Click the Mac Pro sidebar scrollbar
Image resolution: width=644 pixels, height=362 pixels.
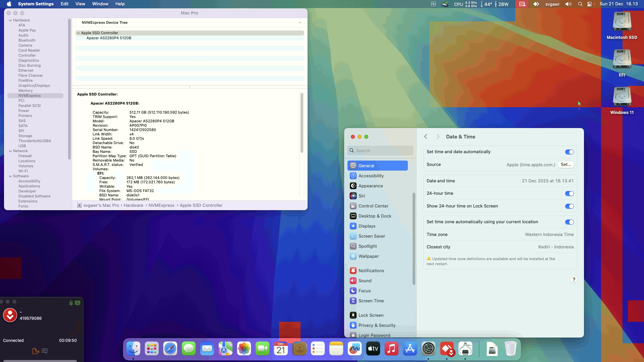tap(69, 89)
